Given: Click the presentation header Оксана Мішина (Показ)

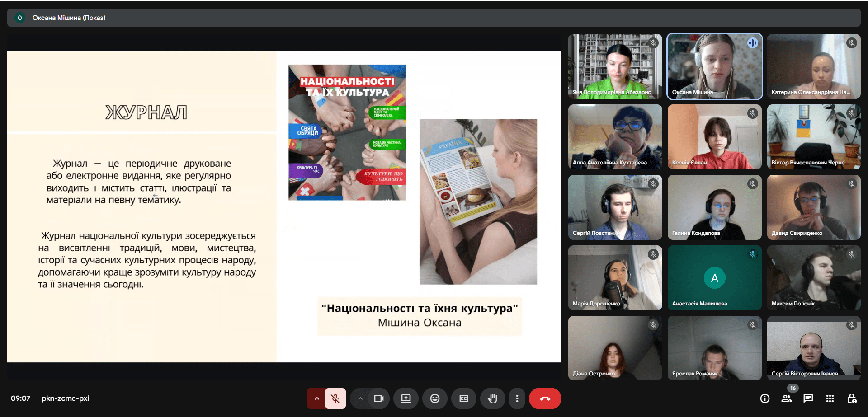Looking at the screenshot, I should pyautogui.click(x=69, y=18).
